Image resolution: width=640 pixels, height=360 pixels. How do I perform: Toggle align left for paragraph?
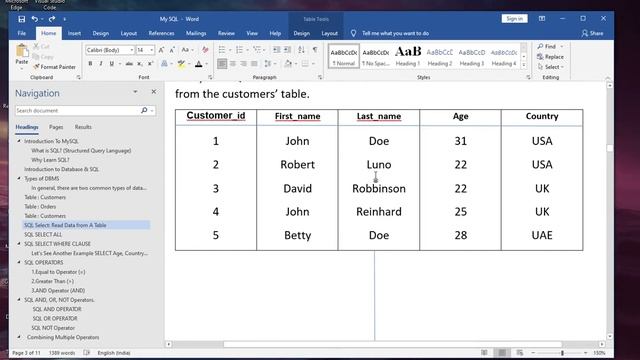point(222,64)
